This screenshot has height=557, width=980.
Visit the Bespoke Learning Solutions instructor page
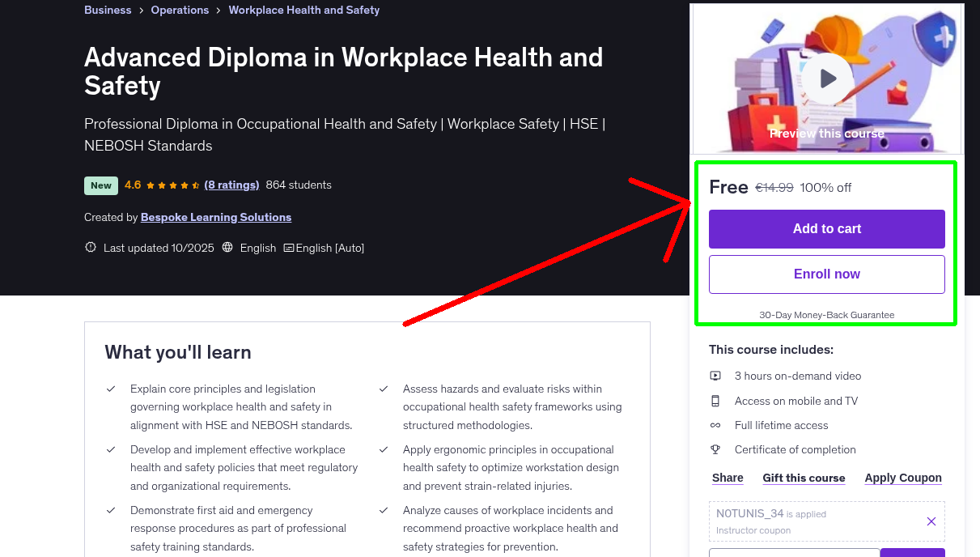(x=215, y=217)
